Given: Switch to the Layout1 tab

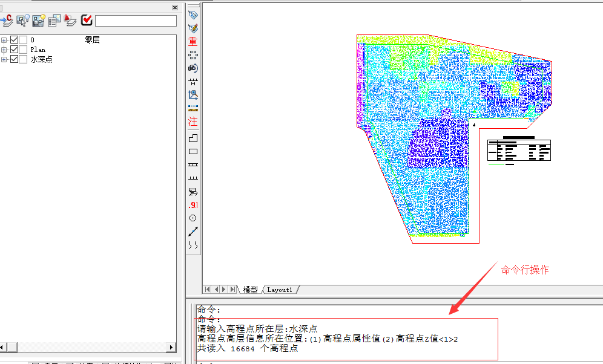Looking at the screenshot, I should [280, 290].
